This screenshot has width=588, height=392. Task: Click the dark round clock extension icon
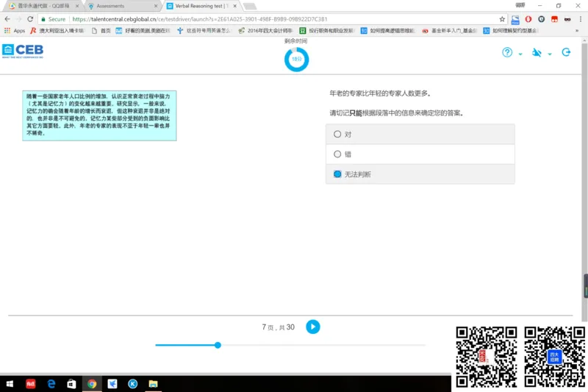pos(541,19)
